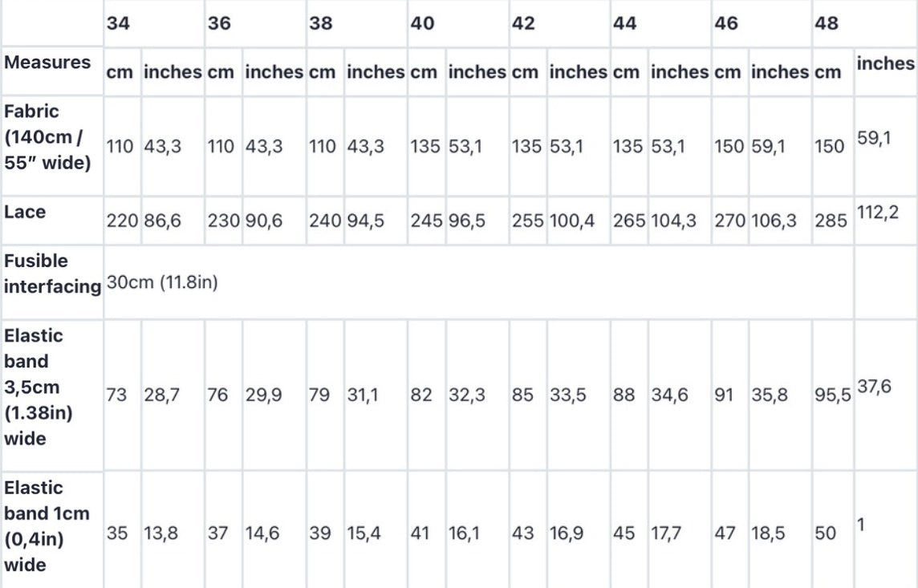This screenshot has height=588, width=918.
Task: Click the size 34 column header
Action: tap(118, 23)
